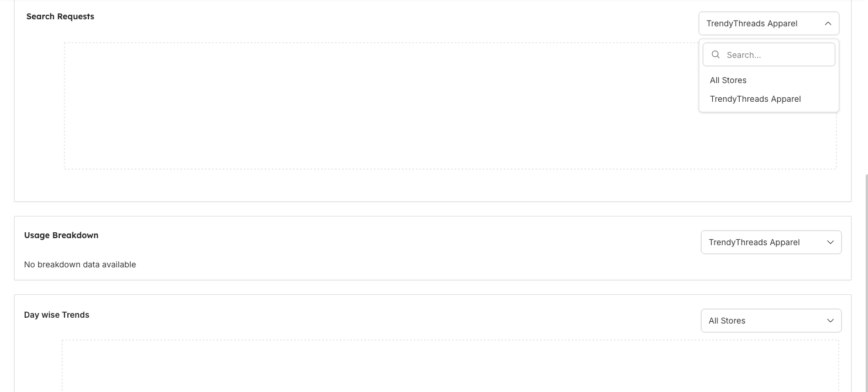Click the magnifier search icon in dropdown
This screenshot has height=392, width=868.
716,54
